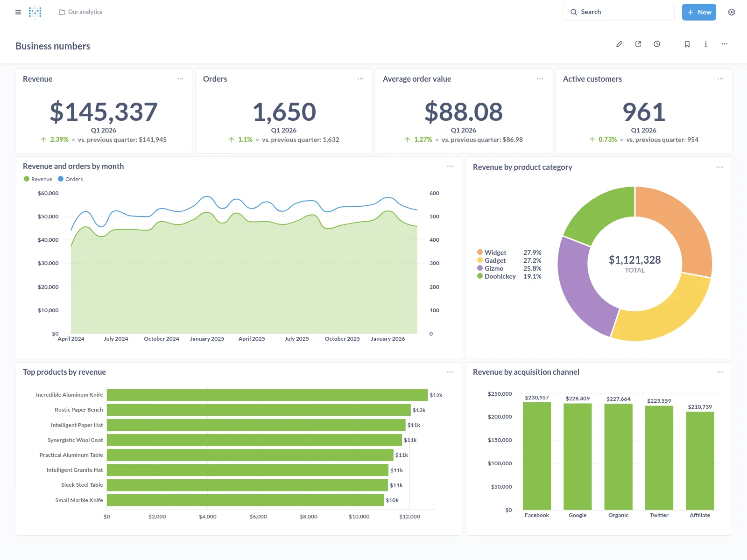This screenshot has height=560, width=747.
Task: Open Top products by revenue menu
Action: tap(450, 372)
